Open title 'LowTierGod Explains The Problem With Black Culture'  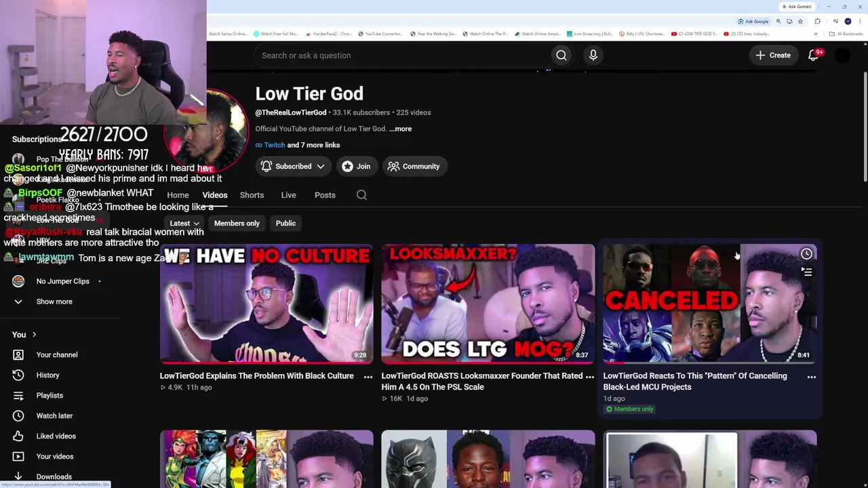pos(256,375)
